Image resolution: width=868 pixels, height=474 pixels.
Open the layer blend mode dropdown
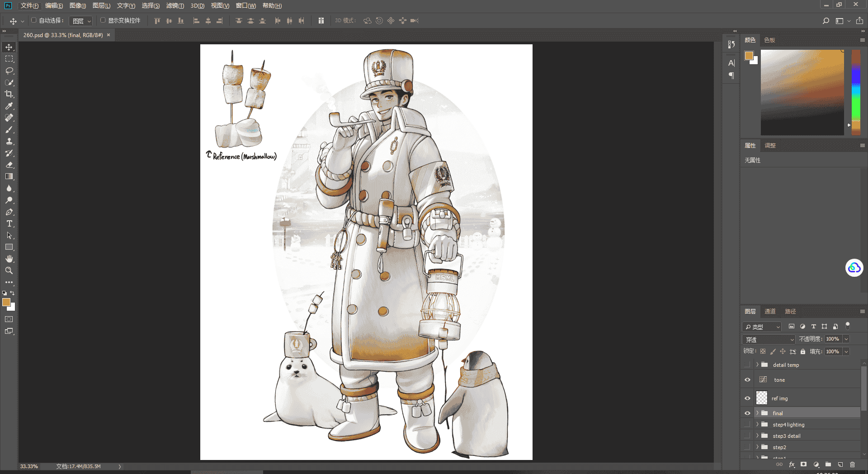[769, 339]
